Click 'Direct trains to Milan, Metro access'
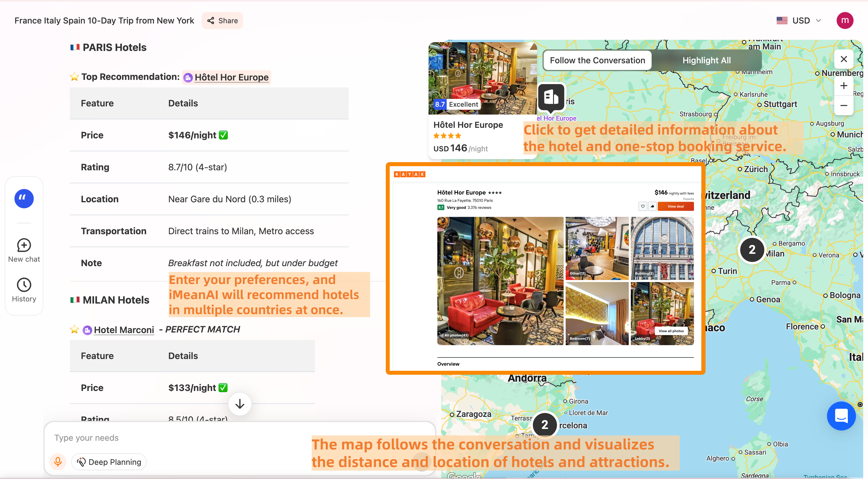Screen dimensions: 868x479 [241, 231]
